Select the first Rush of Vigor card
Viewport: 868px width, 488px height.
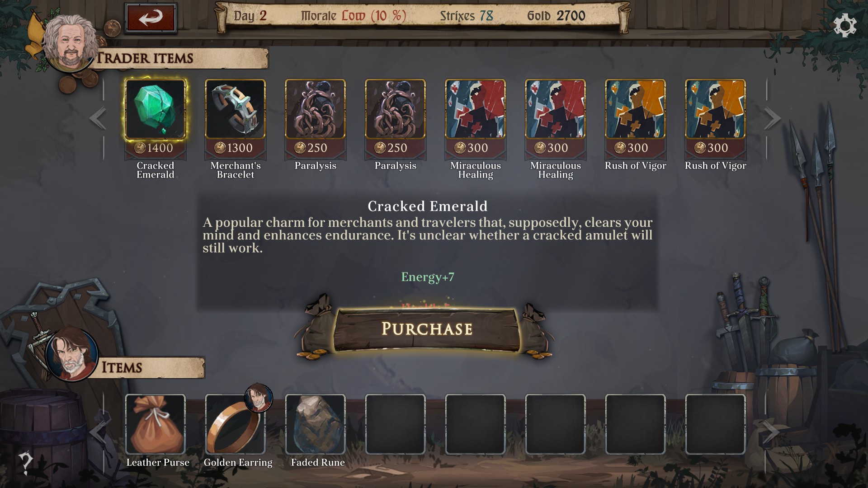pyautogui.click(x=635, y=109)
